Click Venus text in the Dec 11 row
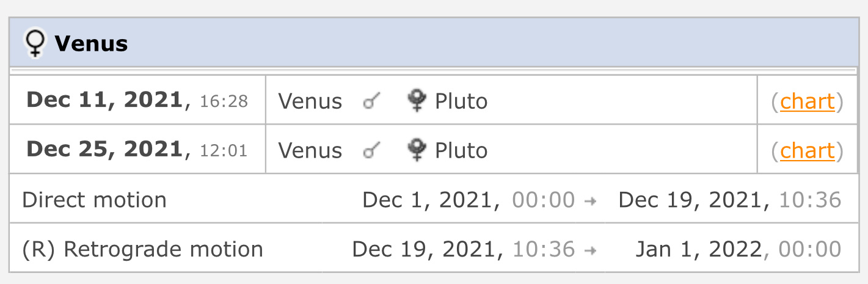Screen dimensions: 868x284 [310, 101]
